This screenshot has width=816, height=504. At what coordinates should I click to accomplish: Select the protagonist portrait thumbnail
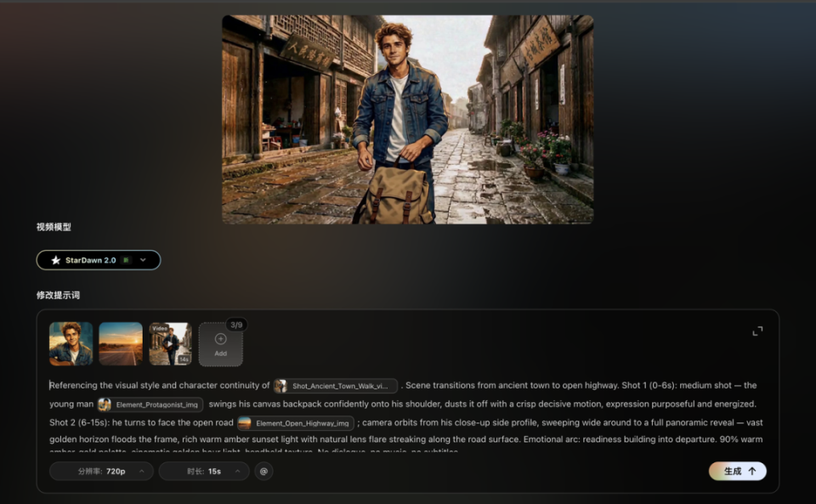[71, 344]
